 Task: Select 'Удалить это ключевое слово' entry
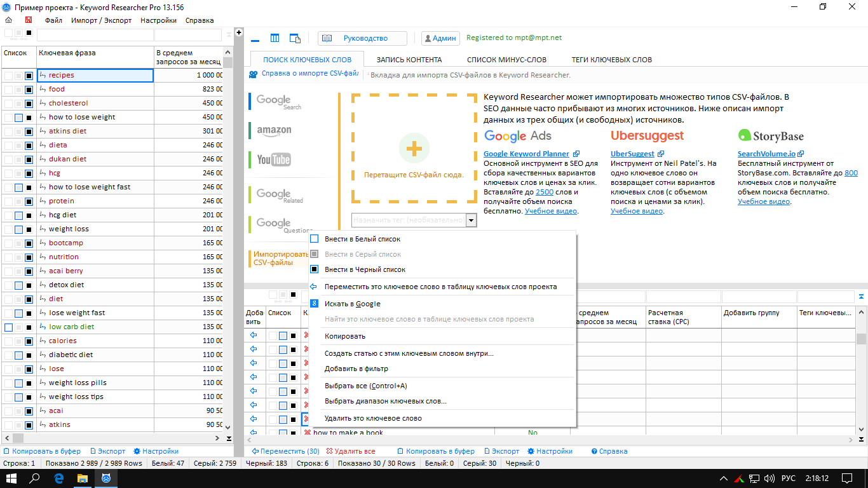point(442,418)
